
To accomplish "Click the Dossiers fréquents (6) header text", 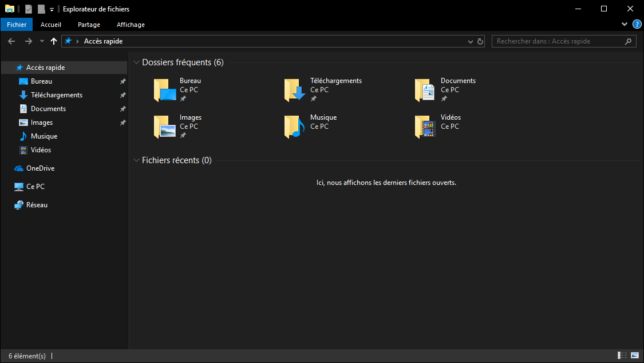I will click(x=183, y=62).
